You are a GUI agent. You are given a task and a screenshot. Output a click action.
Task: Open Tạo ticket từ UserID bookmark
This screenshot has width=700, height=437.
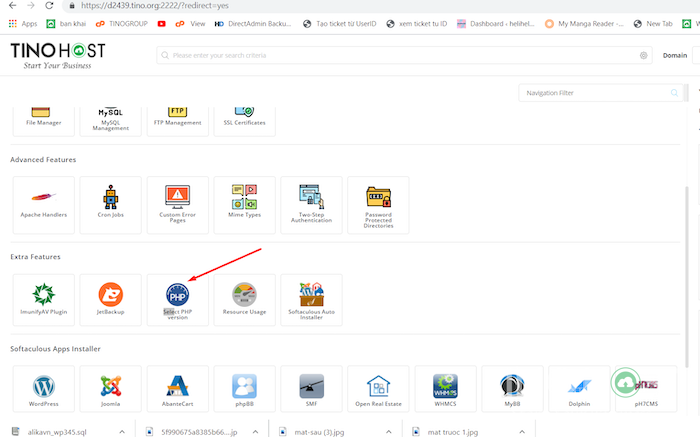(x=339, y=24)
